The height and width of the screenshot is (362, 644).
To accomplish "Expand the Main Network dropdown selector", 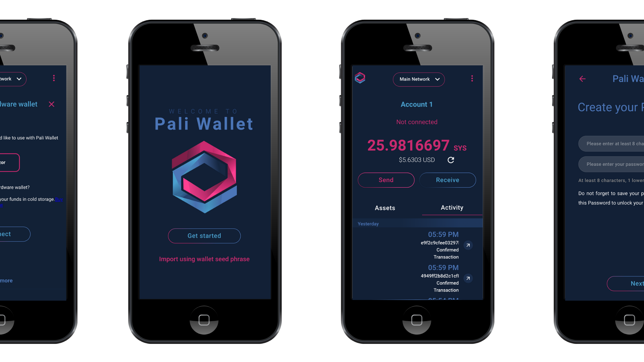I will [x=417, y=79].
